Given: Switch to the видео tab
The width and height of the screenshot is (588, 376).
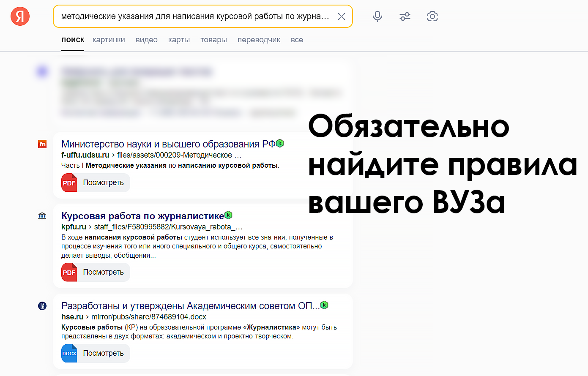Looking at the screenshot, I should tap(147, 40).
